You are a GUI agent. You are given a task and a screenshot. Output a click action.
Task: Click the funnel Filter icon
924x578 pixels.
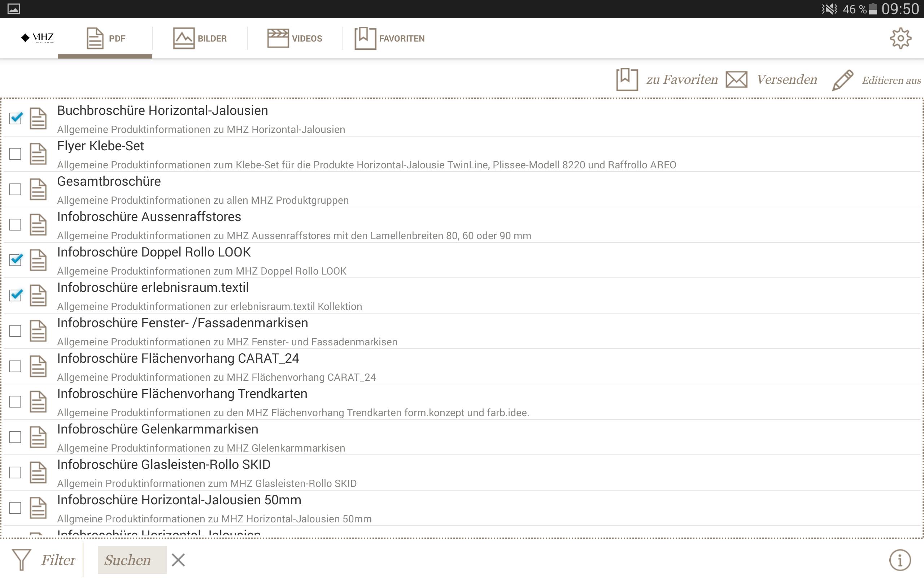coord(21,560)
